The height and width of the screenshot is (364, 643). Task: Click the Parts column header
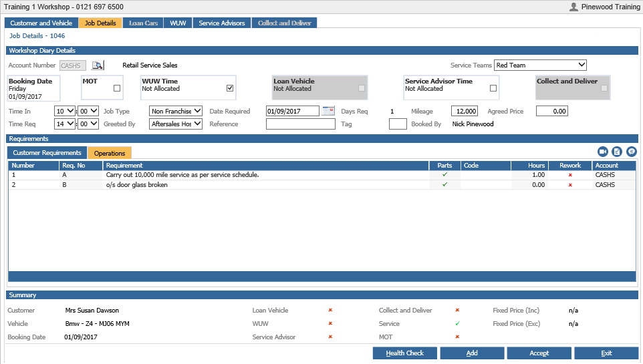pyautogui.click(x=445, y=165)
